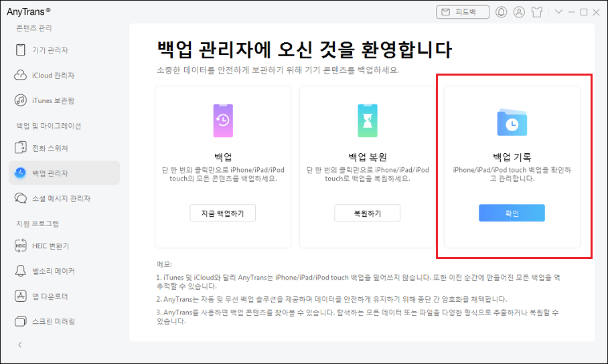Viewport: 608px width, 364px height.
Task: Select 기기 관리자 in sidebar
Action: [64, 50]
